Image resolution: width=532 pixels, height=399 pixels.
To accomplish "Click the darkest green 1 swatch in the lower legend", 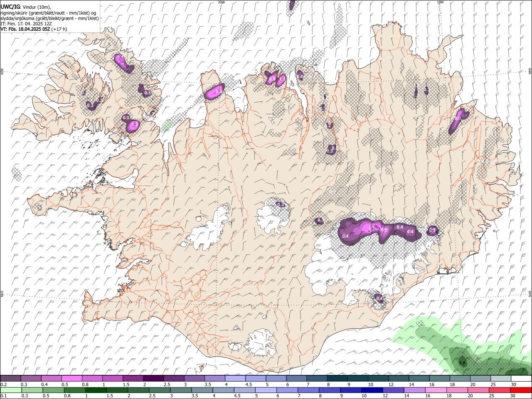I will 96,390.
